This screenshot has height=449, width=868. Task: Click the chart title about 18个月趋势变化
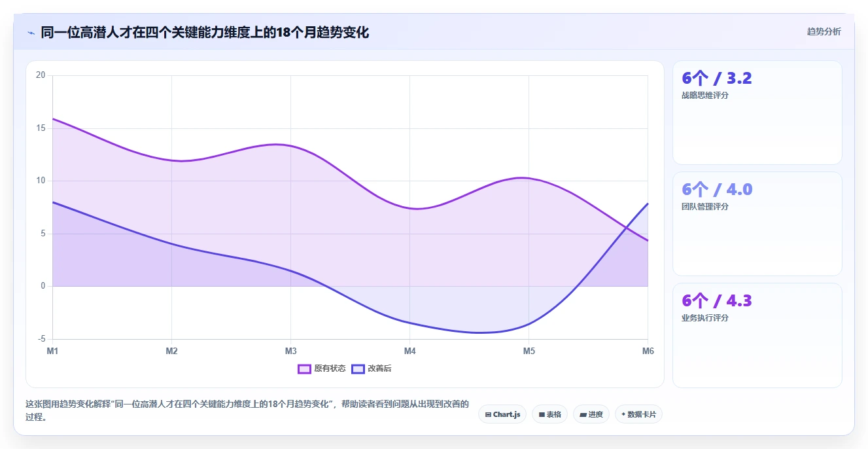[205, 32]
